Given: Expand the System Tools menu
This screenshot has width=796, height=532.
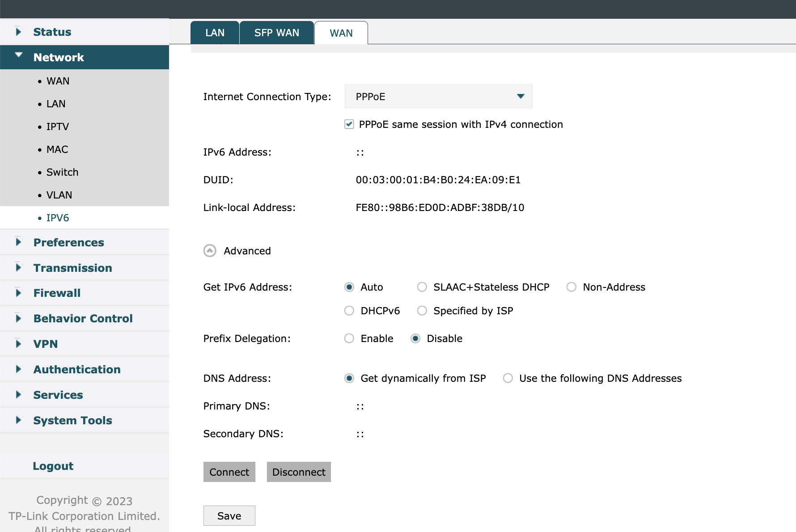Looking at the screenshot, I should click(72, 420).
